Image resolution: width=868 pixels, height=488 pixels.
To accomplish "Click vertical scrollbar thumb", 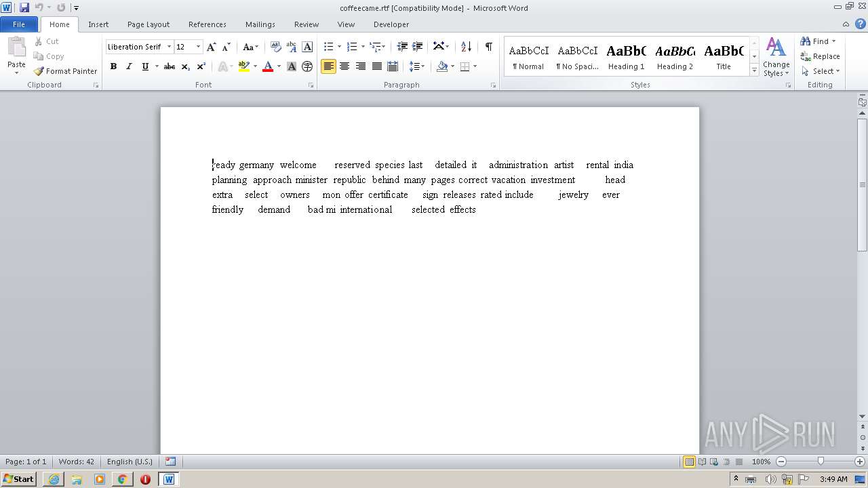I will coord(862,184).
